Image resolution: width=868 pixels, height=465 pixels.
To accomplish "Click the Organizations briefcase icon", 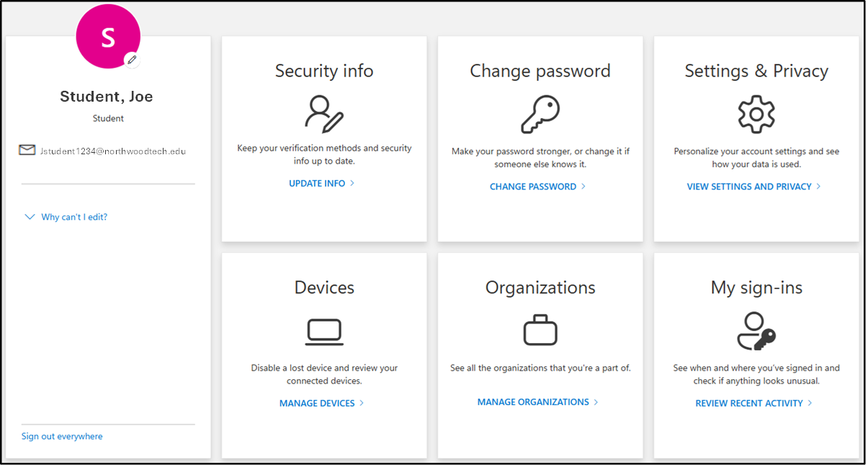I will click(x=540, y=330).
